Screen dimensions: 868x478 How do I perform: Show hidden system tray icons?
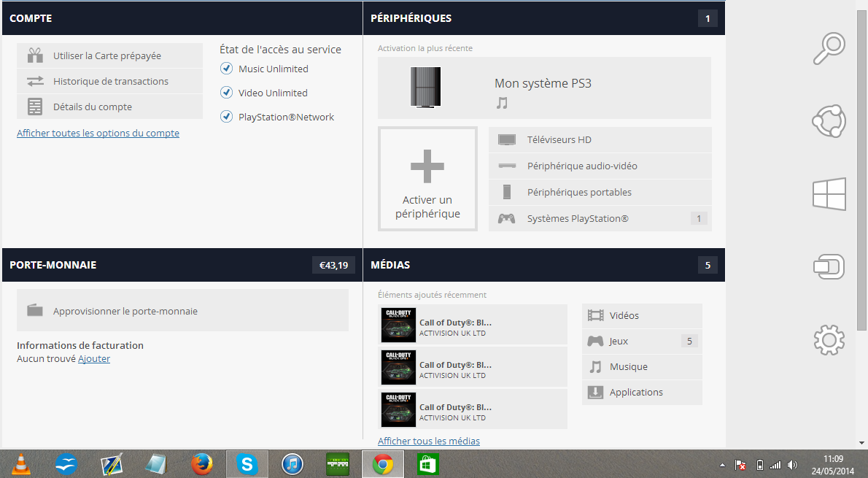tap(722, 465)
